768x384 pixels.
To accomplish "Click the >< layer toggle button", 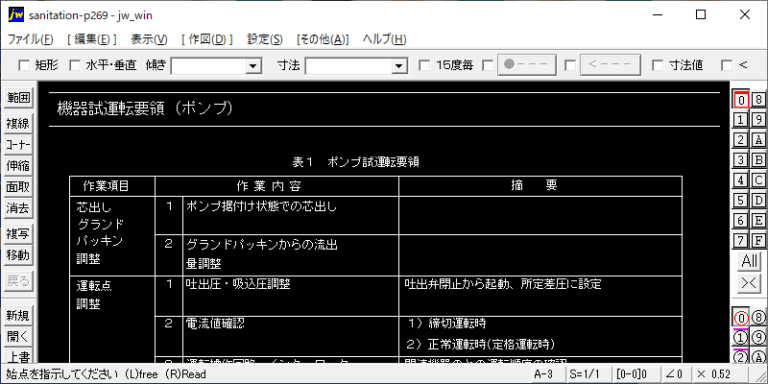I will click(x=749, y=284).
